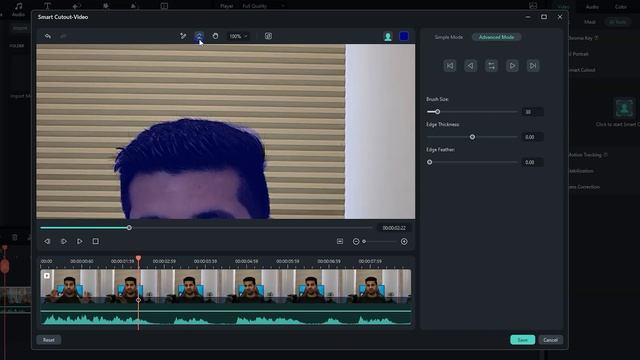The image size is (640, 360).
Task: Minimize the Smart Cutout window
Action: pos(528,17)
